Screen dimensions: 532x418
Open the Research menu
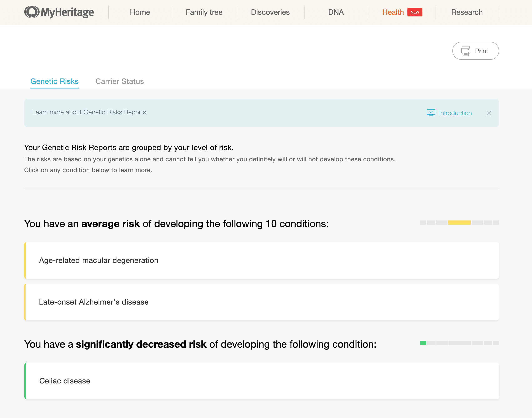pyautogui.click(x=467, y=12)
